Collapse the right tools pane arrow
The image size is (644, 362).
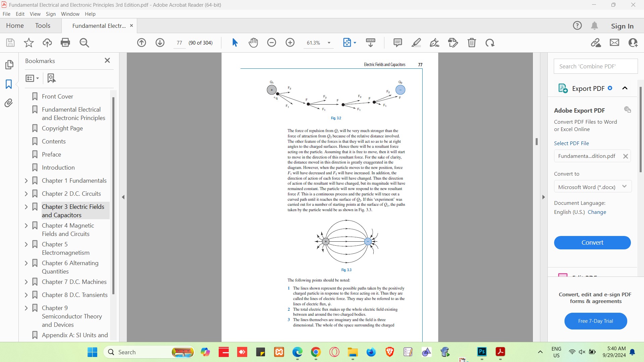[543, 197]
